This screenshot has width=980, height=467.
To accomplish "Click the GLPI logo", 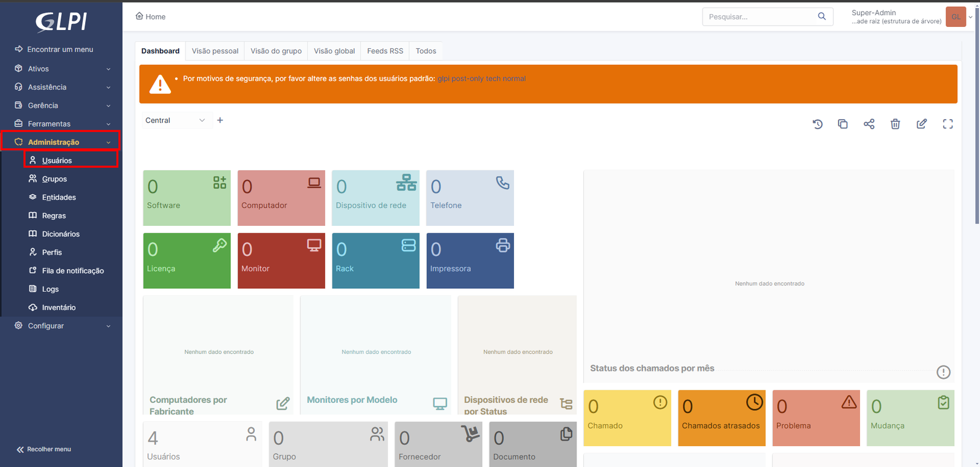I will pyautogui.click(x=61, y=22).
